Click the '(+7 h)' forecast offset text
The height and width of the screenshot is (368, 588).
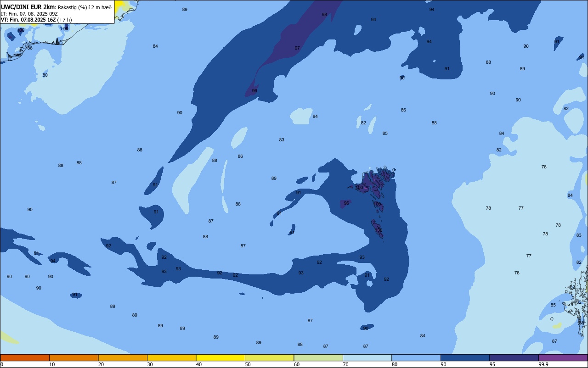(64, 20)
